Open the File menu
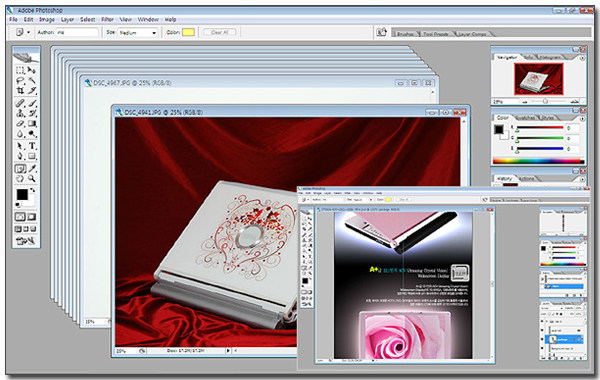This screenshot has height=380, width=600. pyautogui.click(x=13, y=19)
